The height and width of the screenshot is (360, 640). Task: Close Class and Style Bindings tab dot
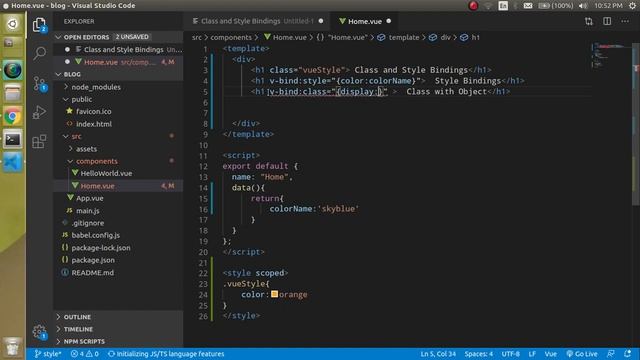coord(321,21)
